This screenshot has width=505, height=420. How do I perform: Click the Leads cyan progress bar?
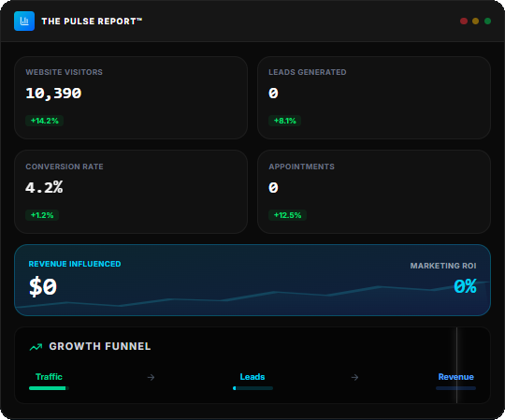252,388
